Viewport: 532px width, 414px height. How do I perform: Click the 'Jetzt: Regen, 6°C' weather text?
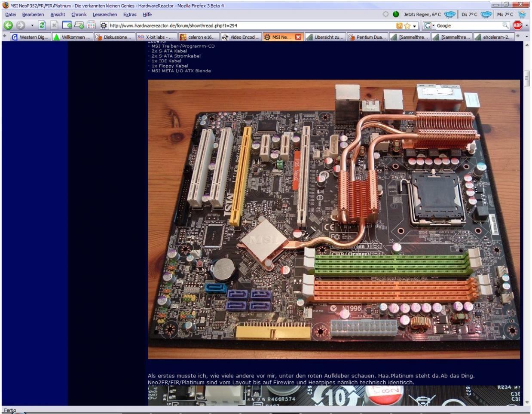(x=422, y=15)
